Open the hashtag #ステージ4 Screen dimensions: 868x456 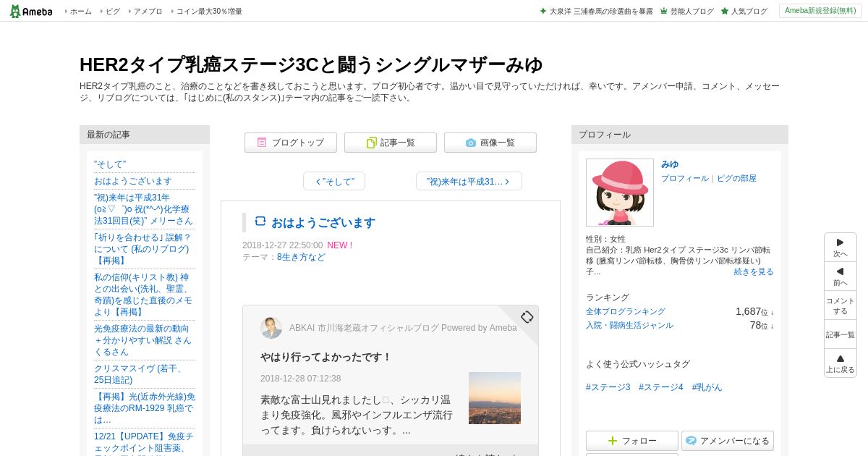(x=661, y=387)
